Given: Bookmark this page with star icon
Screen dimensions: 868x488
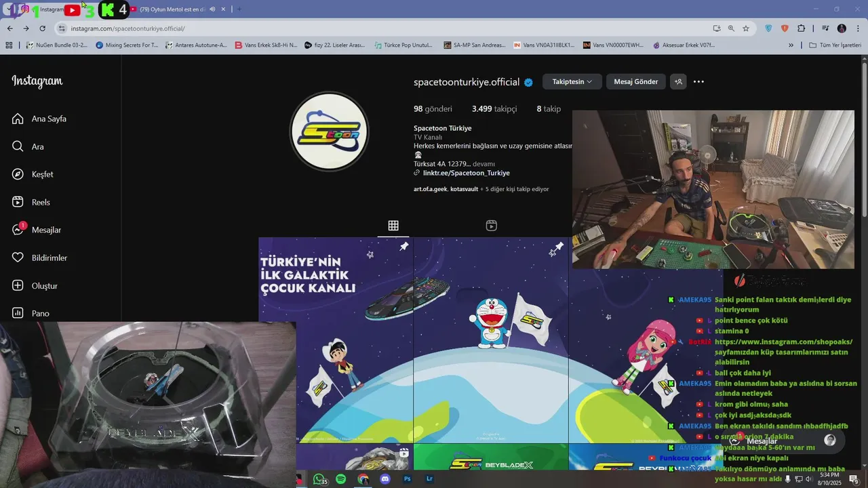Looking at the screenshot, I should (746, 28).
